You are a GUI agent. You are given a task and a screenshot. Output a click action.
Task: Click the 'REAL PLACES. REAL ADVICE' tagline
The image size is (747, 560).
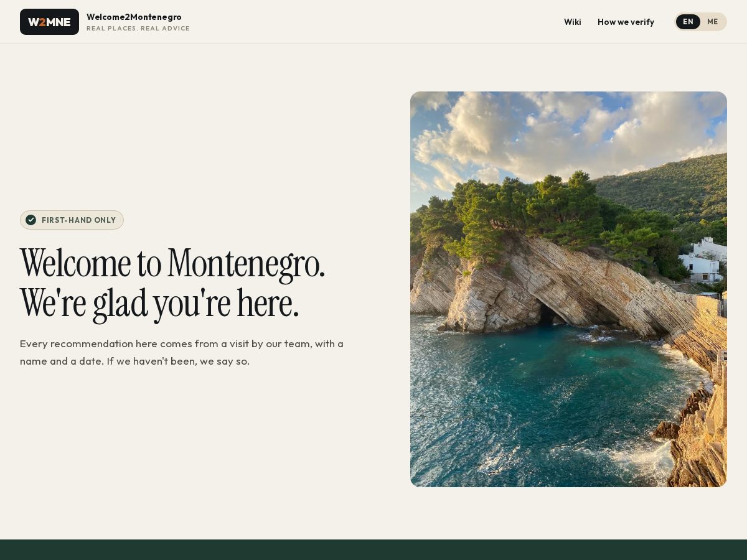point(138,29)
